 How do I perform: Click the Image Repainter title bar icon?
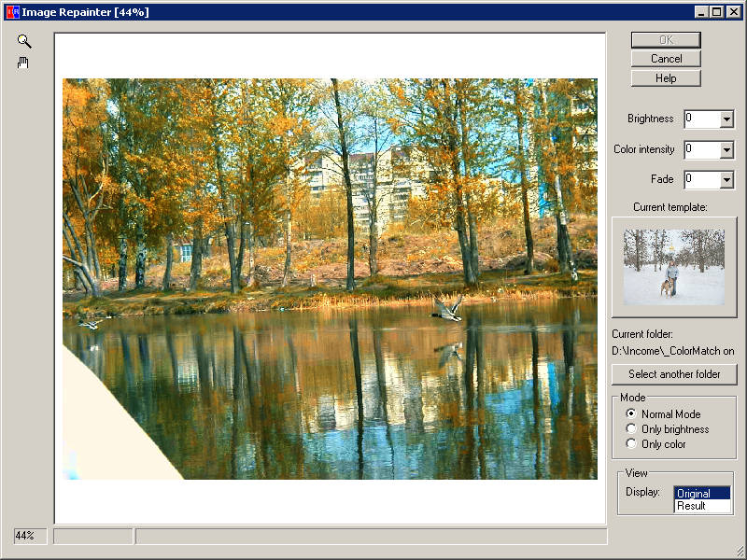[13, 12]
